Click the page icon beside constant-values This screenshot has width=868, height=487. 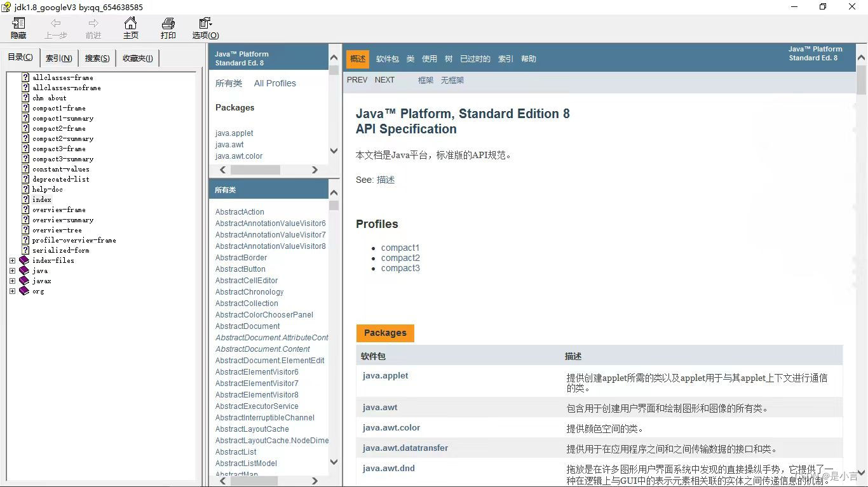click(x=25, y=169)
